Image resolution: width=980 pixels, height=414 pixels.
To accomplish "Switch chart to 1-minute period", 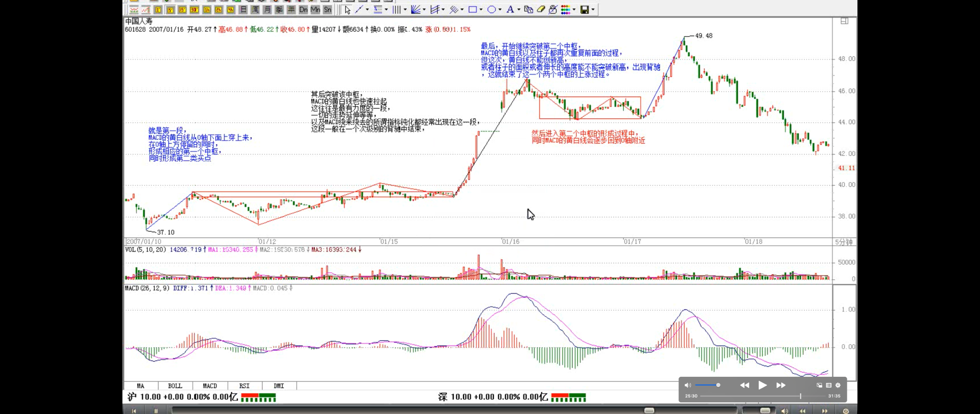I will click(158, 10).
